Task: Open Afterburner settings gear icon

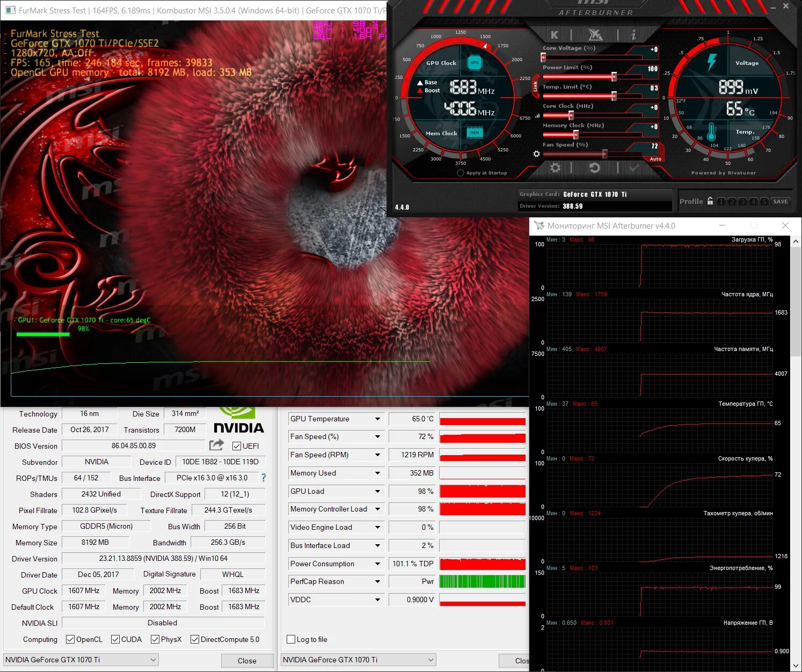Action: pos(555,167)
